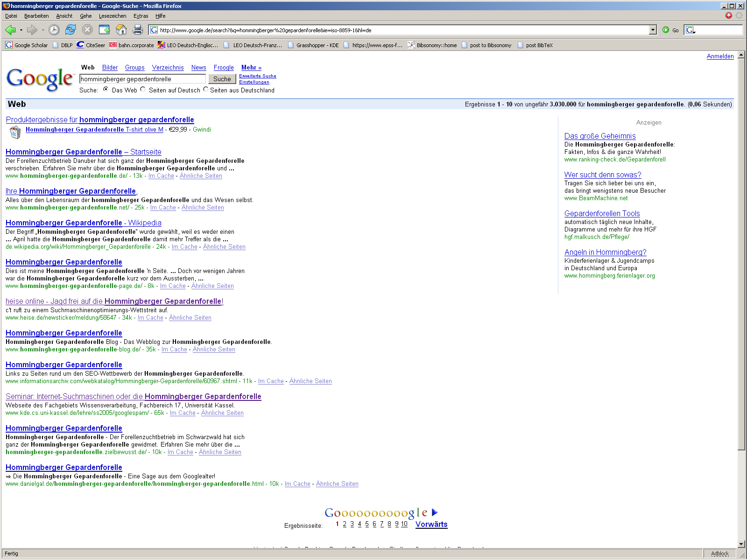Open a new tab with toolbar icon
Screen dimensions: 747x560
(x=104, y=30)
